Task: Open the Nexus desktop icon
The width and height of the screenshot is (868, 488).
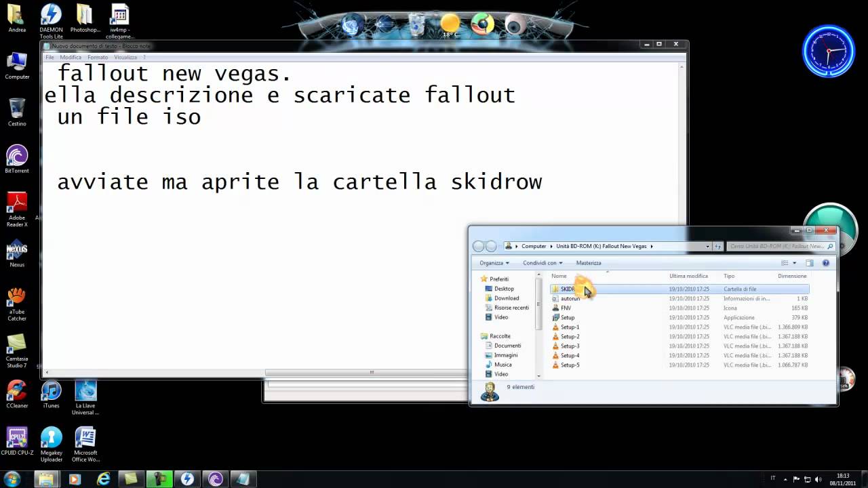Action: 17,253
